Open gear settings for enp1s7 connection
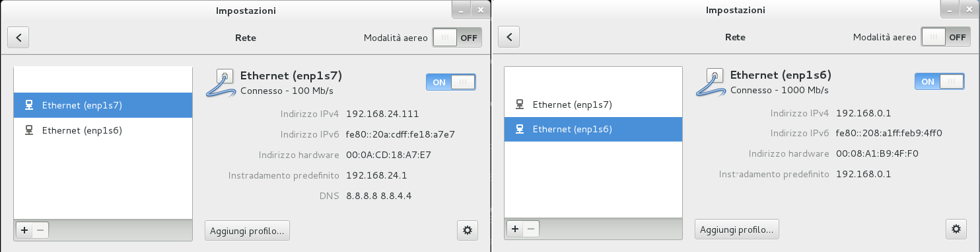 tap(468, 230)
